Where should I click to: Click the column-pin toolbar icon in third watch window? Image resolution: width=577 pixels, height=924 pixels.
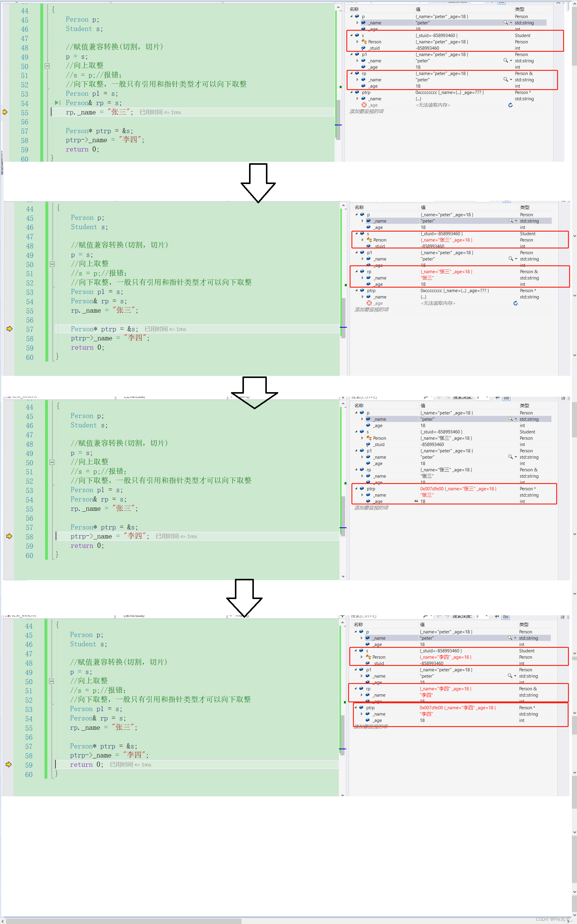[x=497, y=397]
